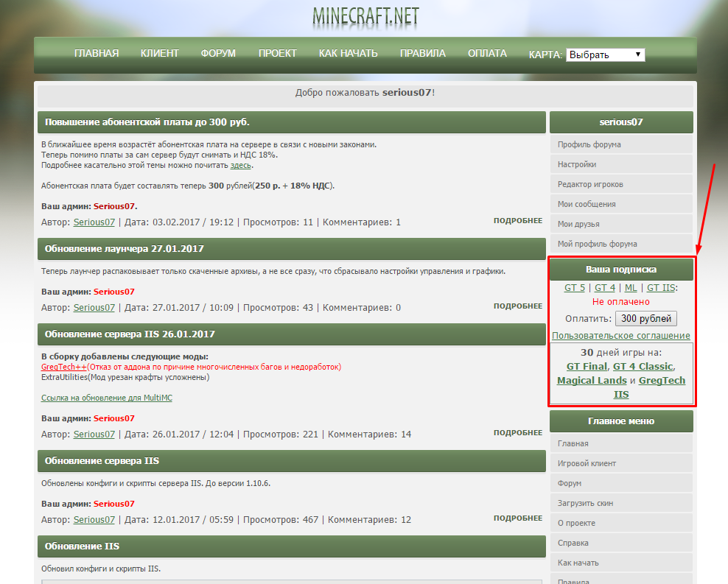This screenshot has height=584, width=728.
Task: Go to КЛИЕНТ in the top menu
Action: (160, 53)
